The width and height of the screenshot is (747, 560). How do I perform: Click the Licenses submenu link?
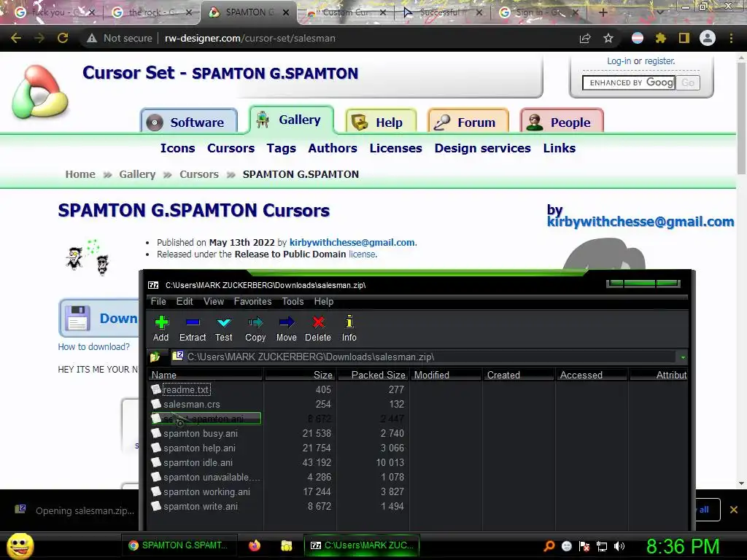point(396,148)
